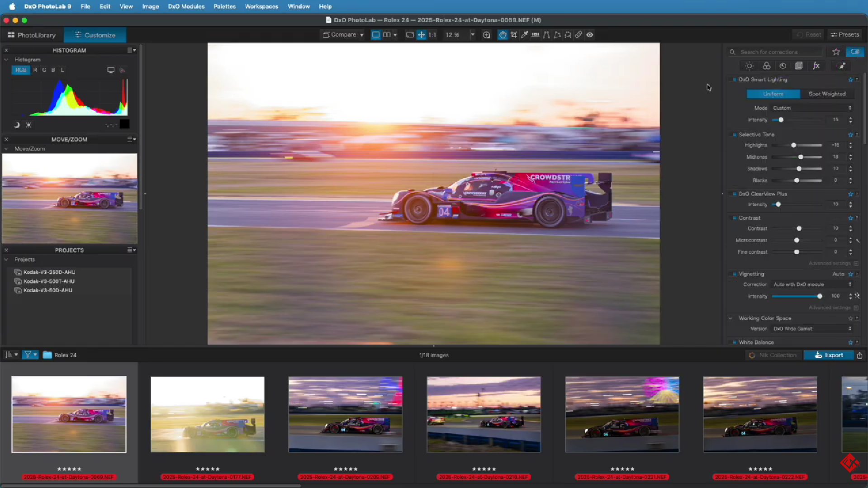This screenshot has width=868, height=488.
Task: Toggle highlight clipping sun icon
Action: pos(28,125)
